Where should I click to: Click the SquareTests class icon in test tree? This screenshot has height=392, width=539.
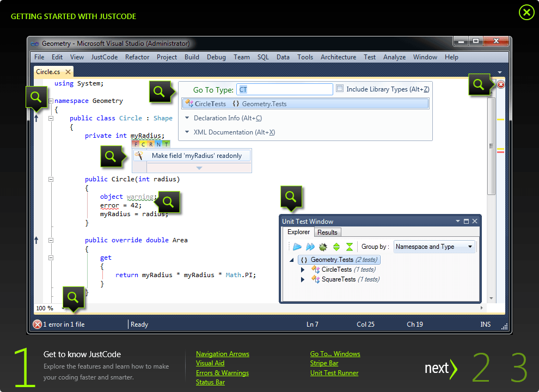pyautogui.click(x=316, y=279)
